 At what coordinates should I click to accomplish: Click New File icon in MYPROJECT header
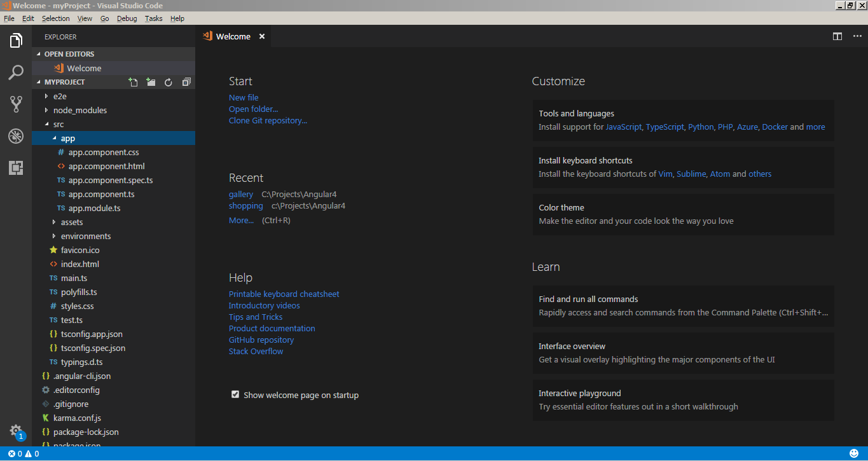click(x=133, y=82)
